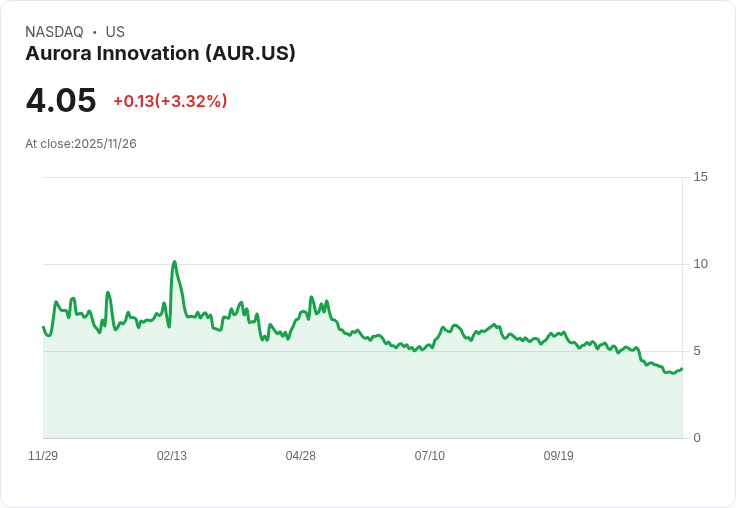Select the NASDAQ exchange label

pyautogui.click(x=54, y=32)
